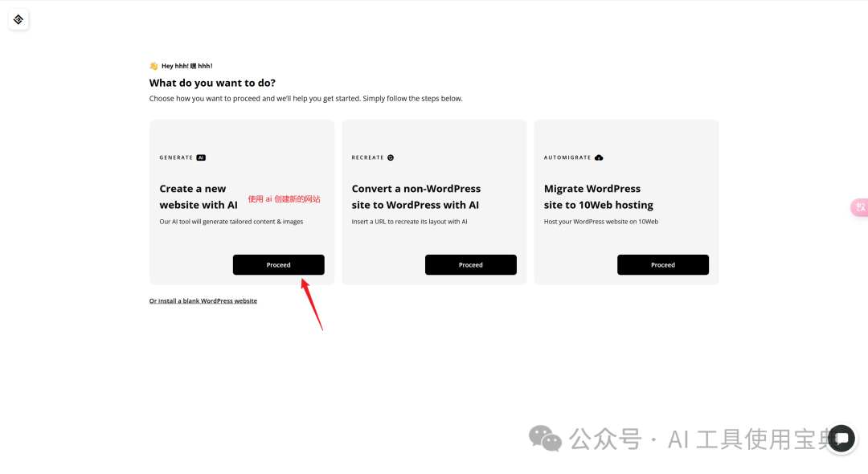Click the GENERATE card label
The width and height of the screenshot is (868, 474).
click(x=176, y=157)
